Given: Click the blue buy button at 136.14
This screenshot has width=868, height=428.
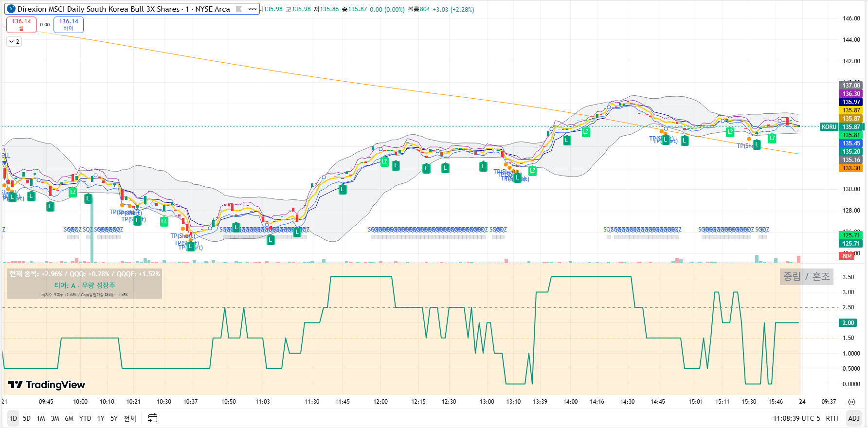Looking at the screenshot, I should click(x=69, y=24).
